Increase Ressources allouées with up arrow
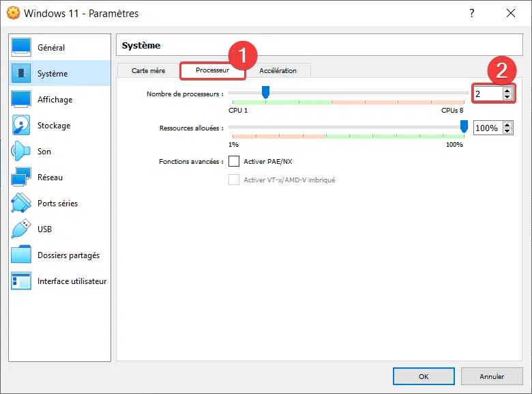 coord(507,125)
